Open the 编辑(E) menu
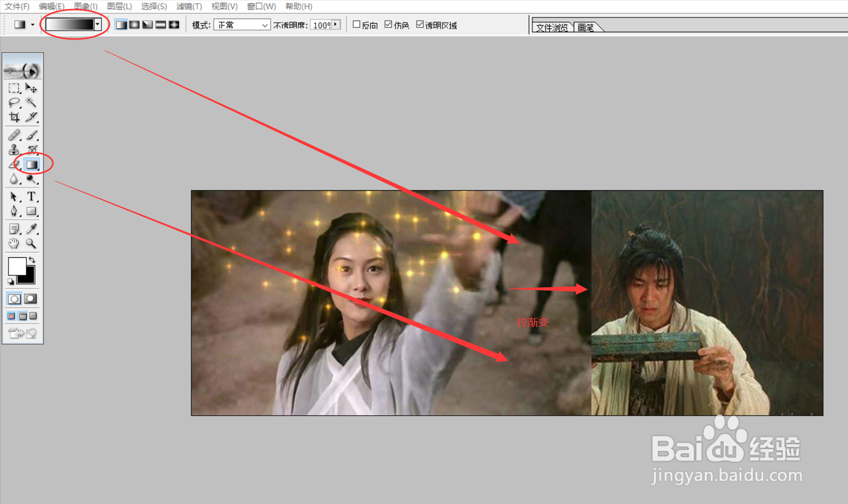This screenshot has height=504, width=848. coord(51,6)
